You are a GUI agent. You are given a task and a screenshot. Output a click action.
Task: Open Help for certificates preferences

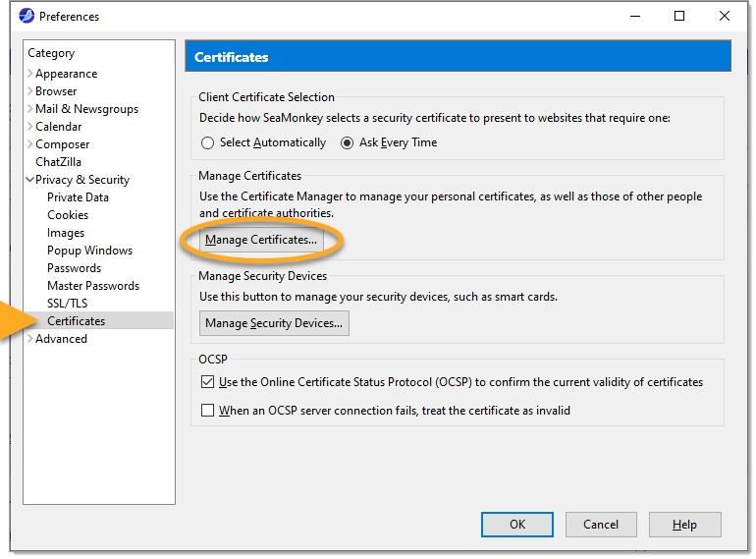click(684, 525)
